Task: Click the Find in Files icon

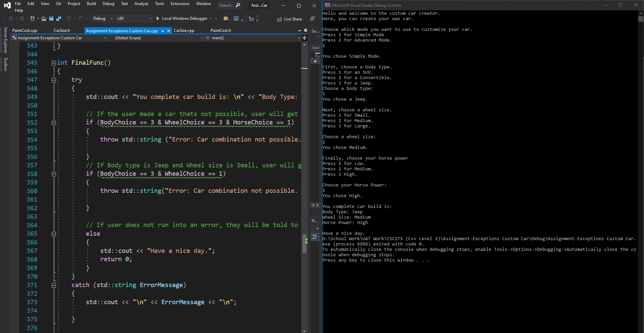Action: [226, 18]
